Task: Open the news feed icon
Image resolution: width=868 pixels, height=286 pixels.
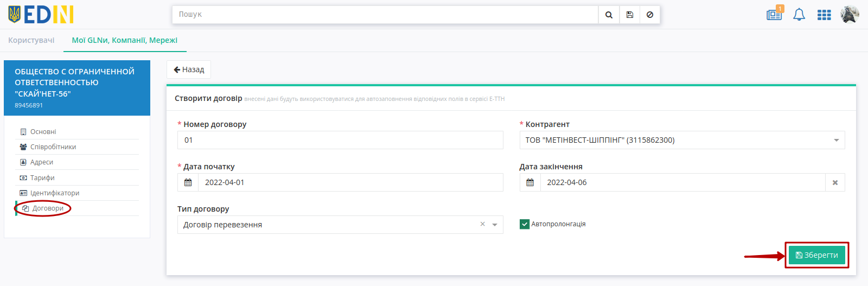Action: (774, 15)
